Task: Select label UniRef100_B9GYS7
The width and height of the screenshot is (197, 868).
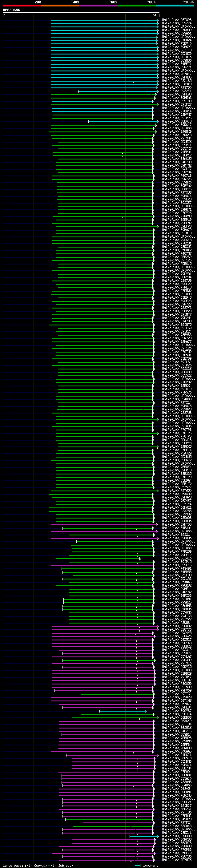Action: tap(177, 711)
